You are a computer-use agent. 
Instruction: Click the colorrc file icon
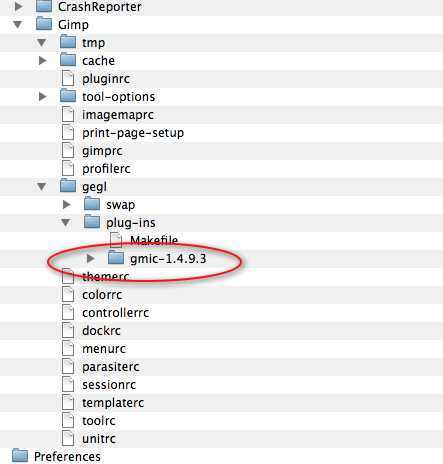pyautogui.click(x=68, y=295)
